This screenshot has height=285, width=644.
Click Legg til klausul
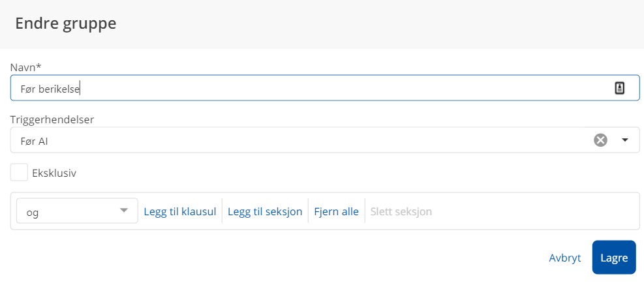[x=179, y=211]
